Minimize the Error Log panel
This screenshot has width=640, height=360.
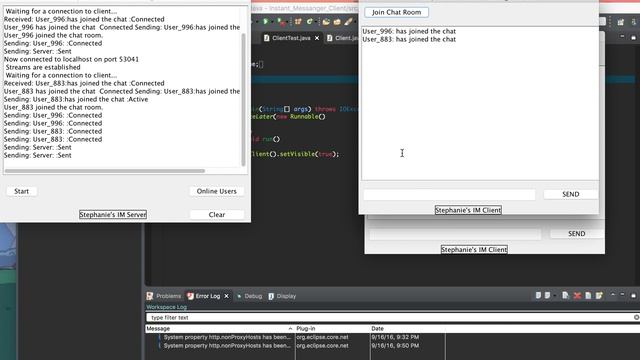coord(622,294)
